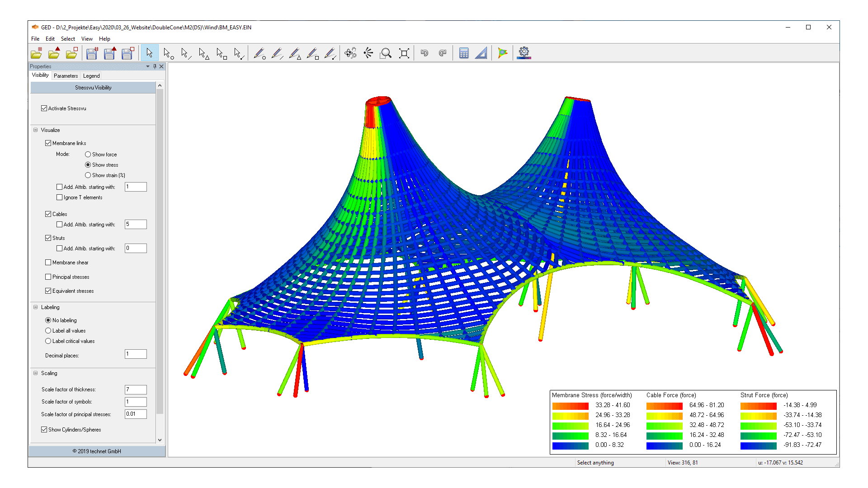Click the Fit view icon
Viewport: 868px width, 488px height.
(x=404, y=53)
